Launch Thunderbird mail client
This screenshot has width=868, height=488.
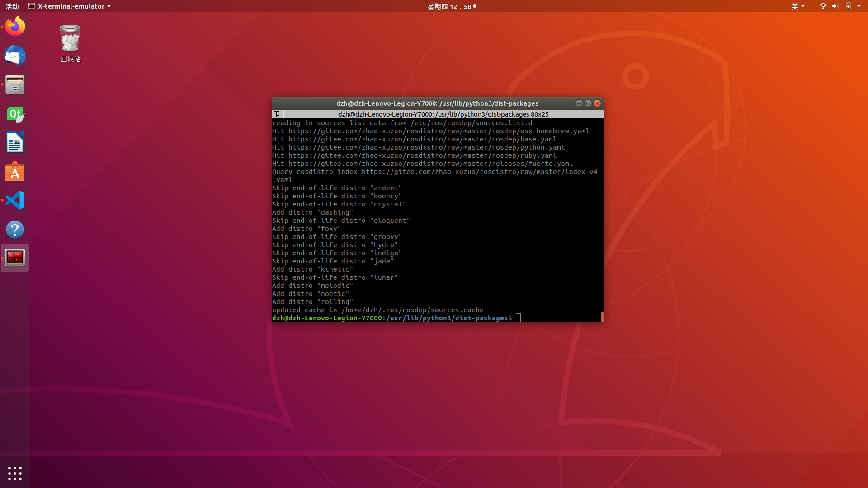tap(15, 56)
